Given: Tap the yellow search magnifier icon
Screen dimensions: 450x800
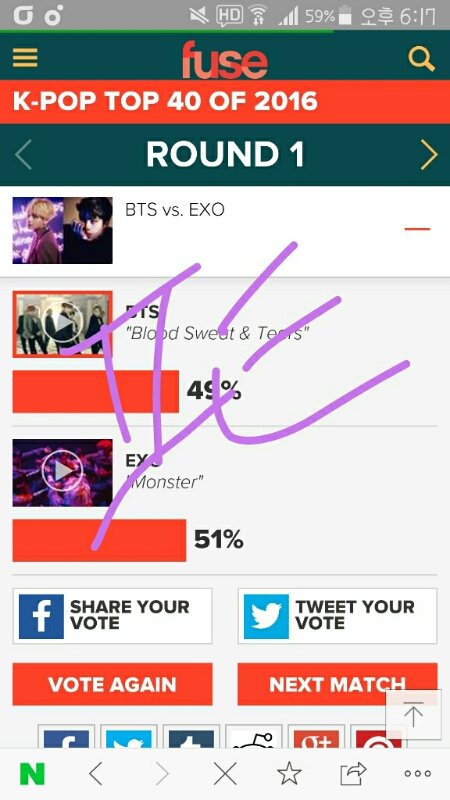Looking at the screenshot, I should pyautogui.click(x=421, y=59).
